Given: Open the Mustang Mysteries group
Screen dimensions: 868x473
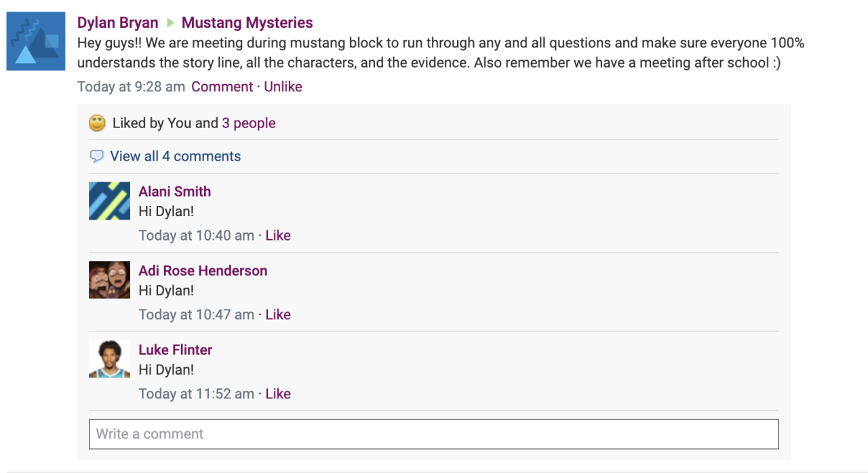Looking at the screenshot, I should 248,23.
